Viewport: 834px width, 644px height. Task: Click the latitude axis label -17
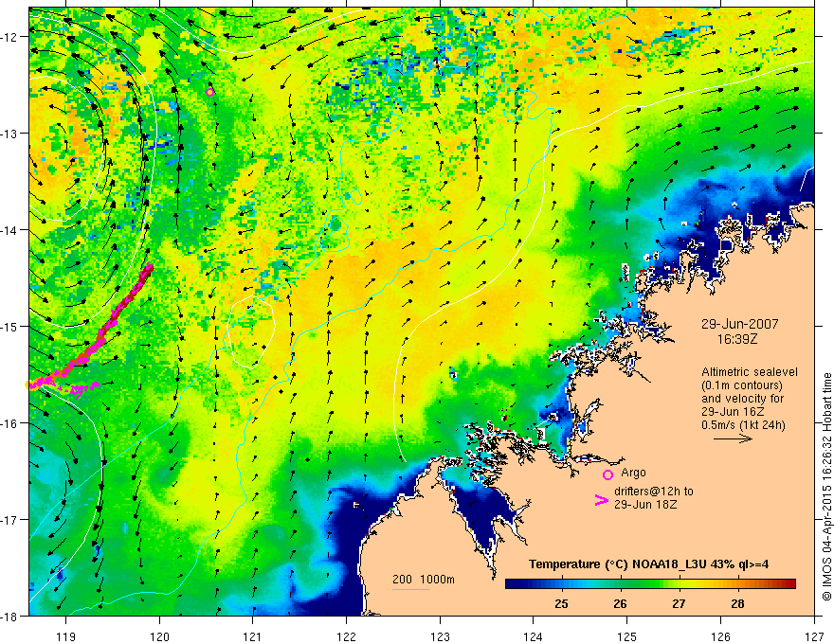click(10, 520)
